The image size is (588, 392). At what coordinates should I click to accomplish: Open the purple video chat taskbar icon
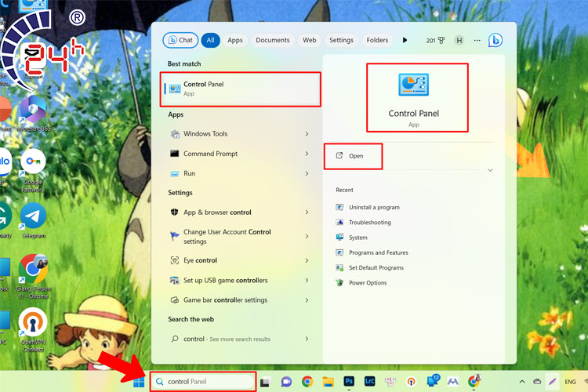[x=286, y=382]
